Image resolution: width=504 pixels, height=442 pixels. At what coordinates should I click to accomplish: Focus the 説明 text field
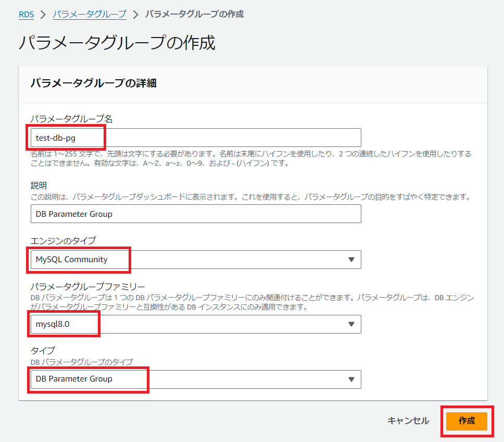(195, 214)
